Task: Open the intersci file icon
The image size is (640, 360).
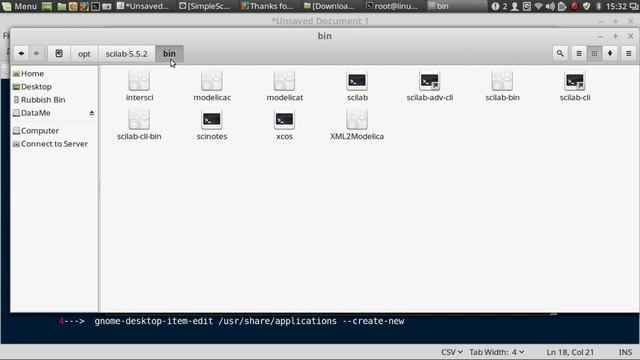Action: pos(139,81)
